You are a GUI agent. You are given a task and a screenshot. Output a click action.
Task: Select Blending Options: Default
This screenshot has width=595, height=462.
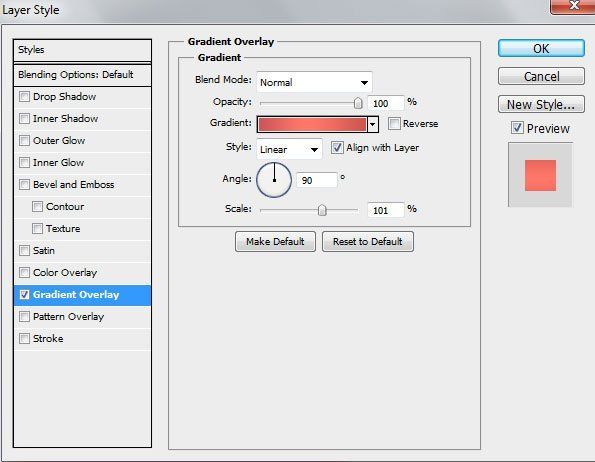pyautogui.click(x=82, y=75)
